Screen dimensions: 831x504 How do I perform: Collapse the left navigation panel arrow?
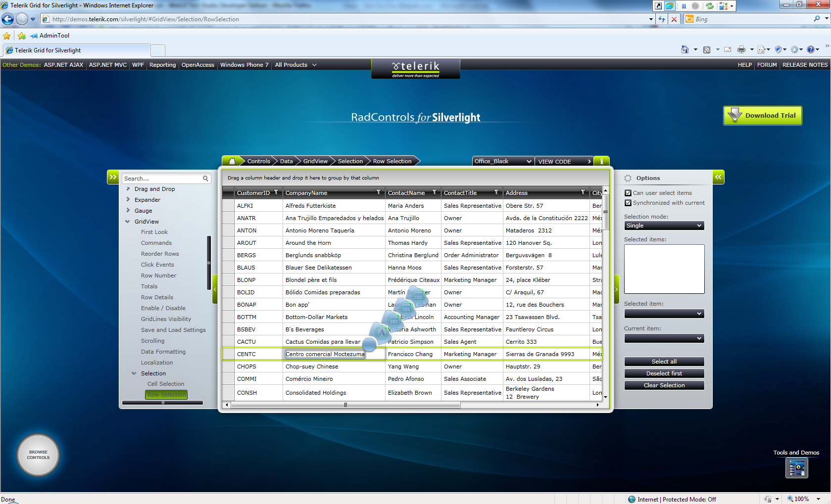[113, 177]
